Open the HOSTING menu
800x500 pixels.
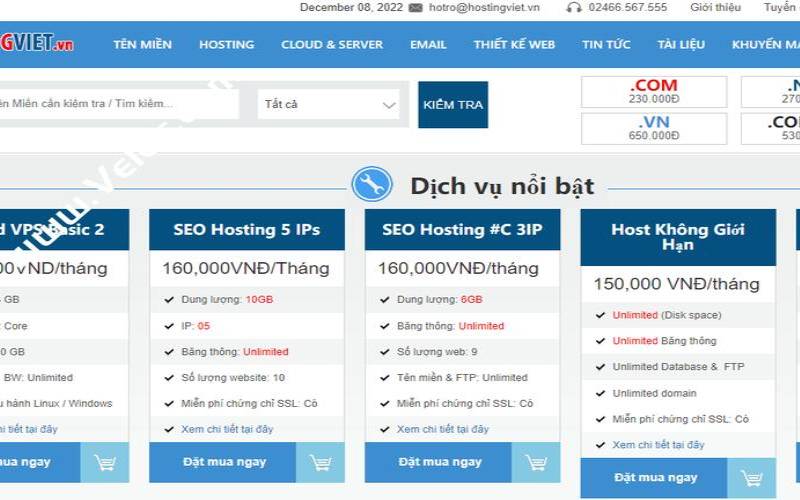[x=227, y=44]
